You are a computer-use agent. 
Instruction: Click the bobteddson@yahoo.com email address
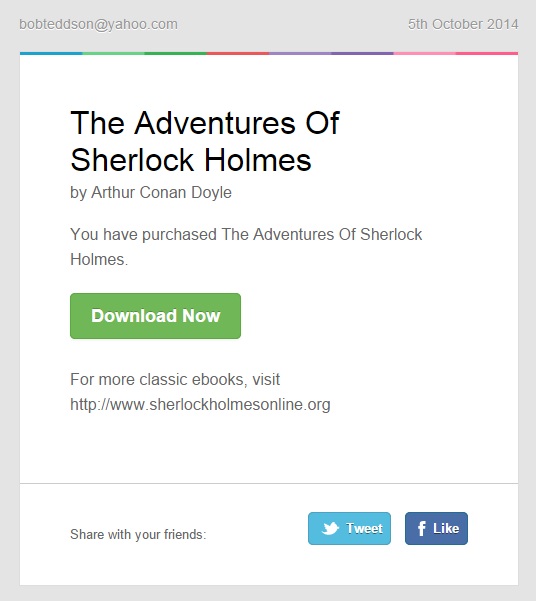99,24
